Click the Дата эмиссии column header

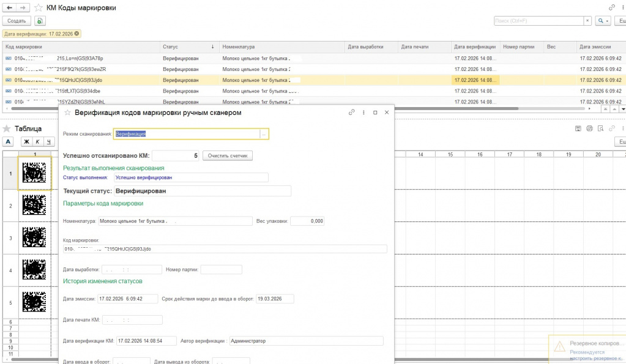point(601,46)
